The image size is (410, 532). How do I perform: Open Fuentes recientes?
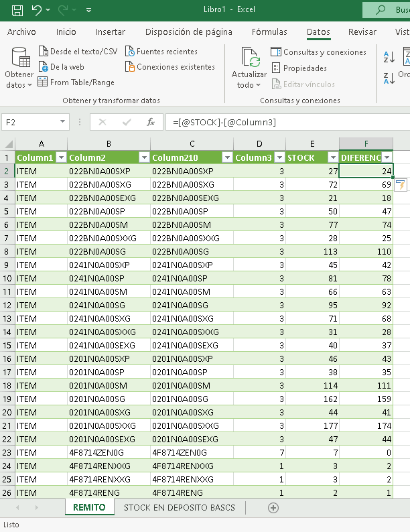click(161, 52)
